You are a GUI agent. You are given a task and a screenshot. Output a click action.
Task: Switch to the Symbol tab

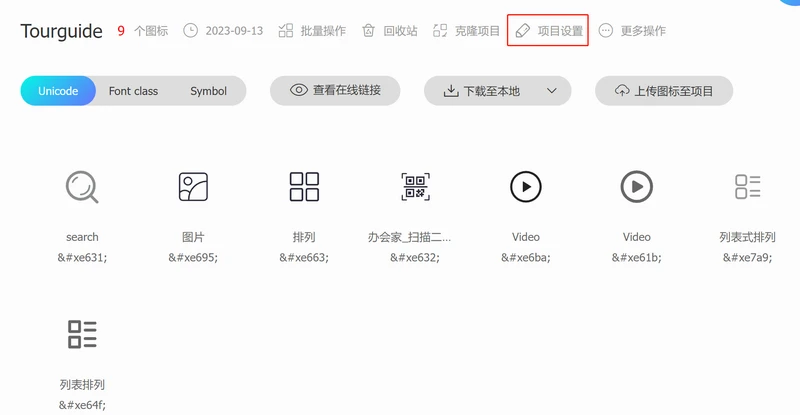coord(208,91)
